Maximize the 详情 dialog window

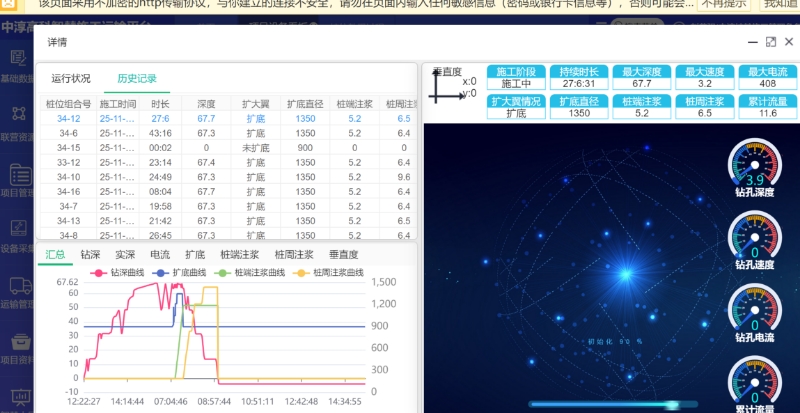pos(770,42)
